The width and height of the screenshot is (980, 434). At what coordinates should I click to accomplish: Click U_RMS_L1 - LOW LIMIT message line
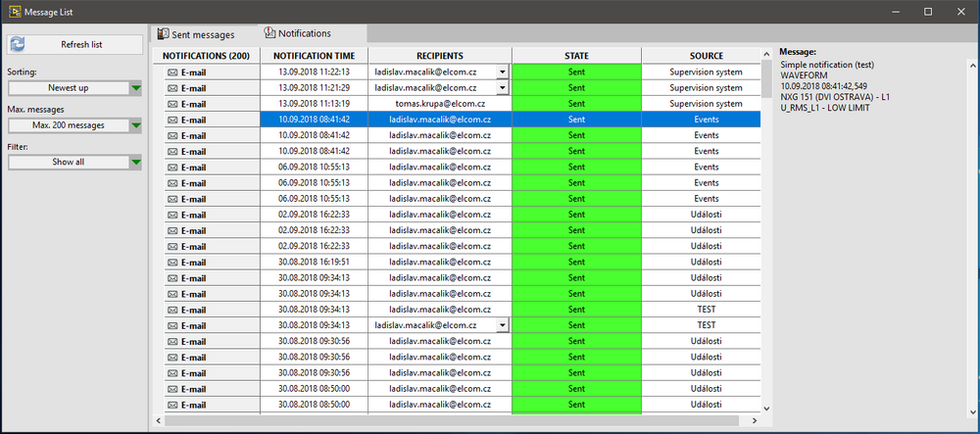tap(825, 108)
